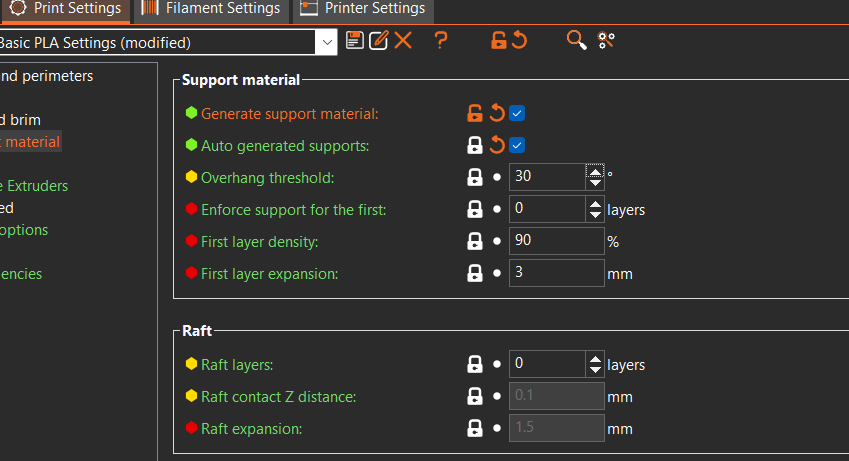Open compare presets icon
The height and width of the screenshot is (461, 849).
tap(606, 41)
